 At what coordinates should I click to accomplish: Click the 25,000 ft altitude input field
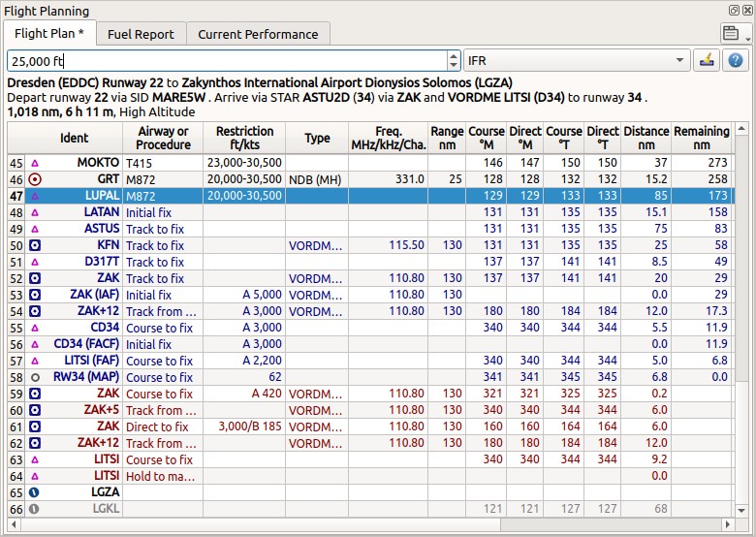click(227, 61)
